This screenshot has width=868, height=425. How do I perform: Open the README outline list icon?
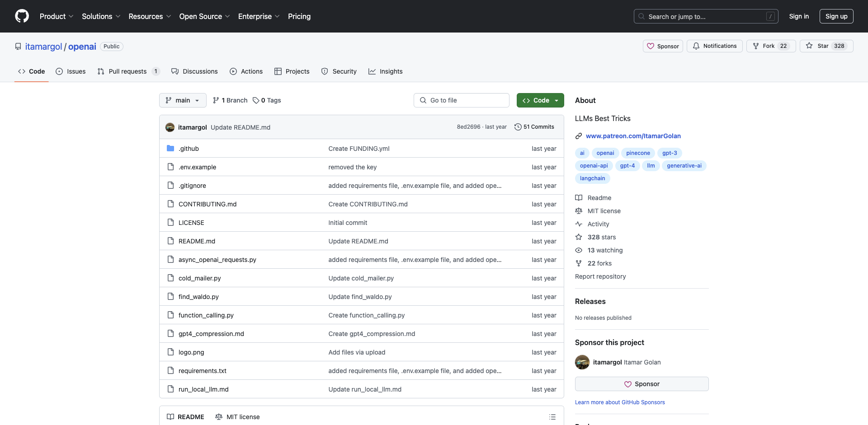pos(552,417)
